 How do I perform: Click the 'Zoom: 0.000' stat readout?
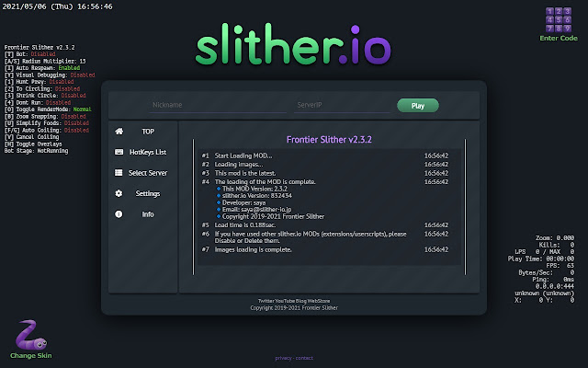pos(555,238)
